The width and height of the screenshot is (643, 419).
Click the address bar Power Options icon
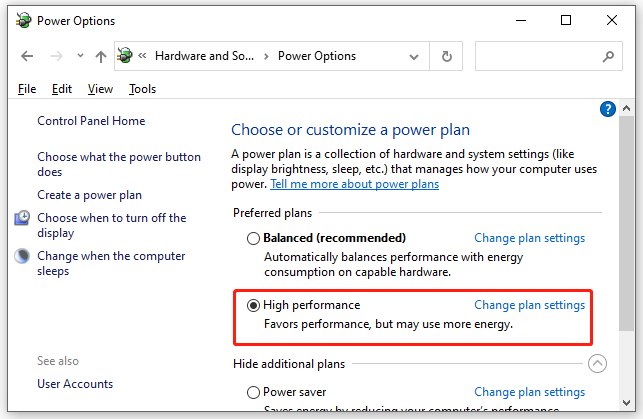point(125,55)
